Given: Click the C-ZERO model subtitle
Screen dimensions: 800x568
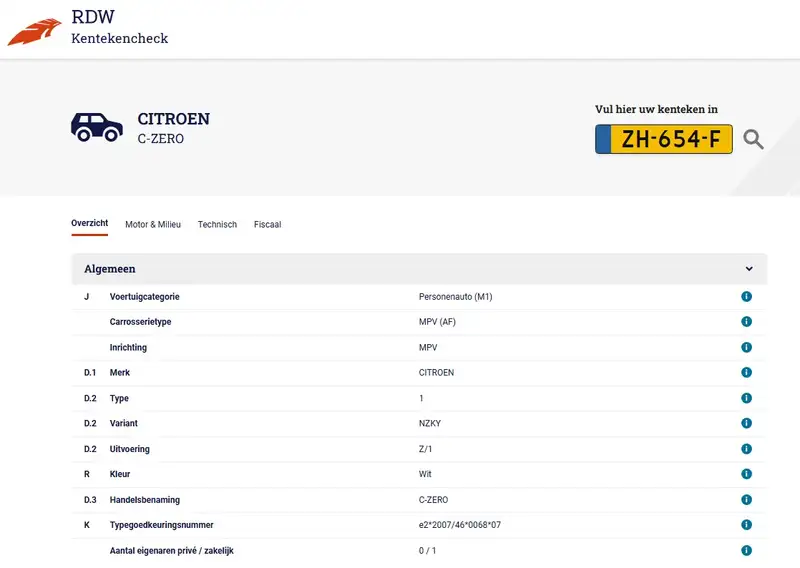Looking at the screenshot, I should 161,138.
